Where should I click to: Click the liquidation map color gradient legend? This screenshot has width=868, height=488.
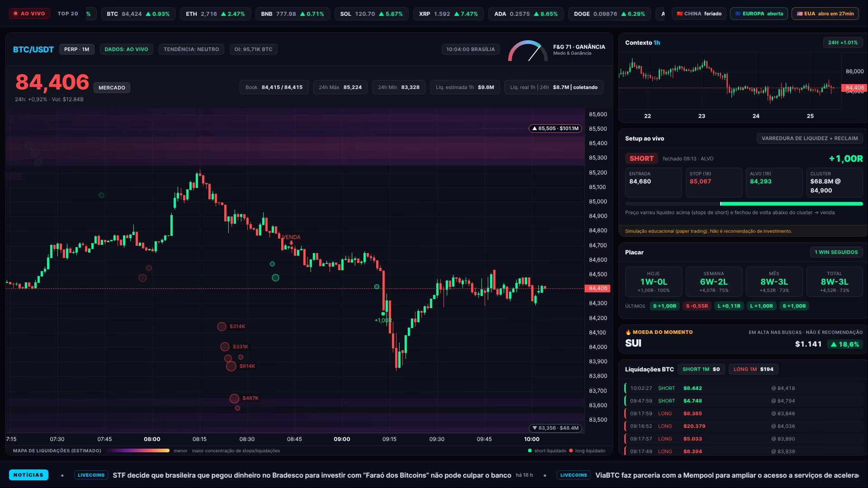point(137,450)
